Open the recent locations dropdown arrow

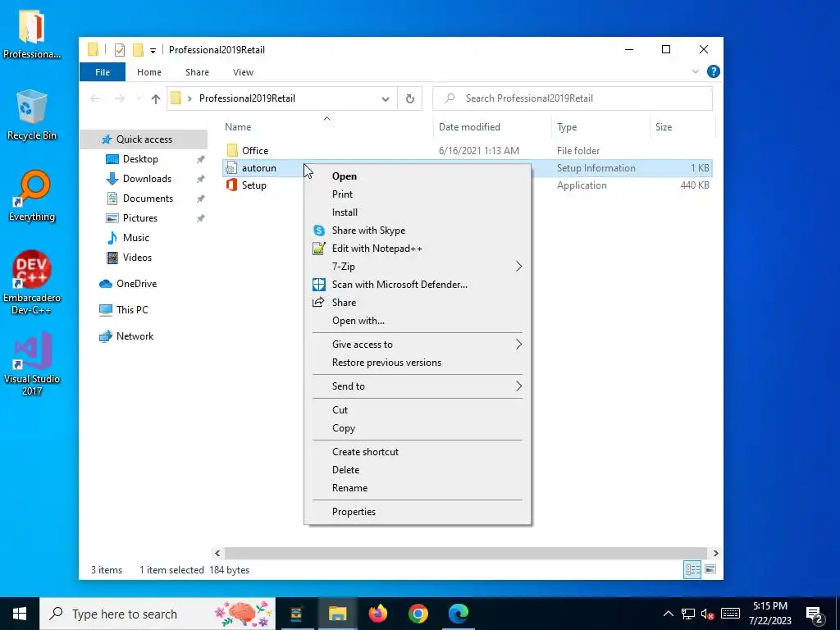pos(139,98)
